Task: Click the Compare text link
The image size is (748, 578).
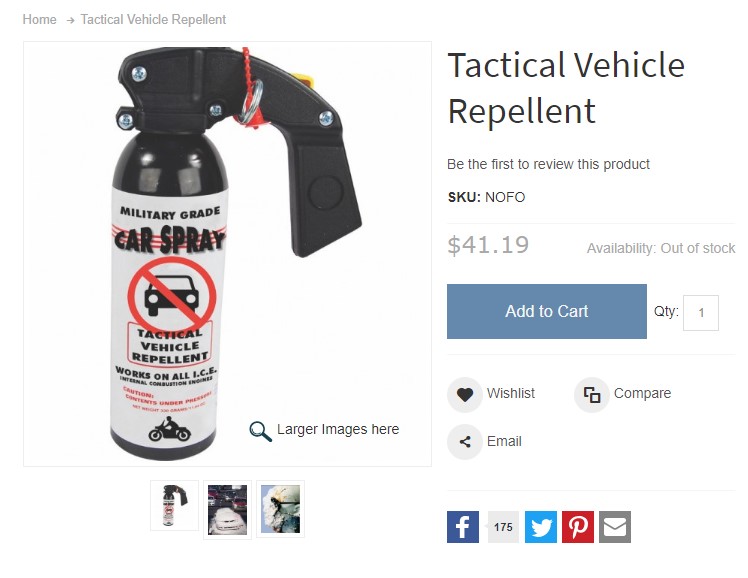Action: tap(642, 393)
